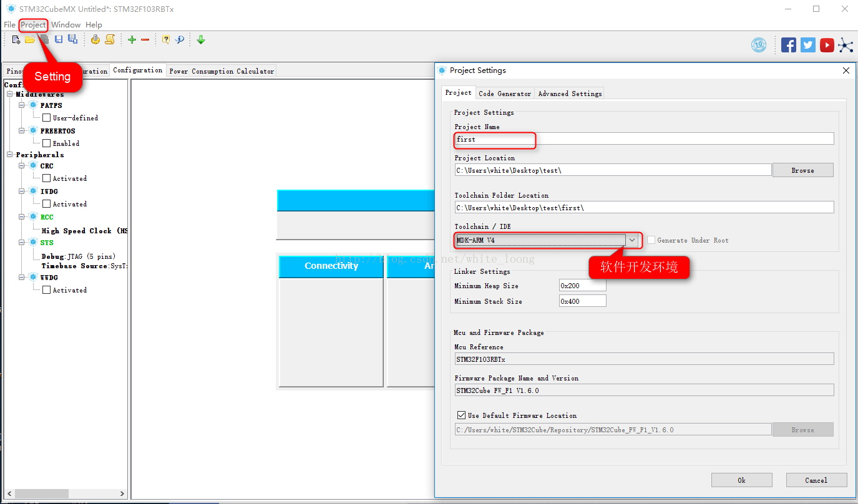This screenshot has height=504, width=858.
Task: Switch to the Advanced Settings tab
Action: [570, 94]
